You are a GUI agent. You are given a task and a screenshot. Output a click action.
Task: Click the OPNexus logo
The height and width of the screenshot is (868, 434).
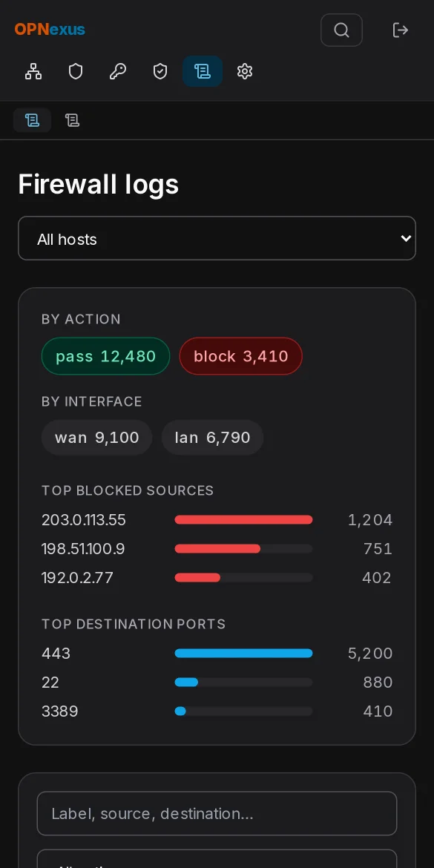click(x=50, y=30)
